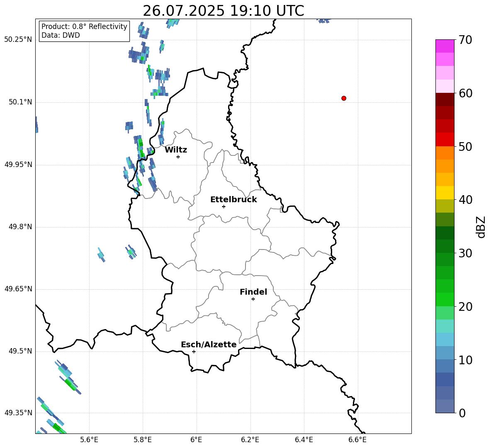The height and width of the screenshot is (448, 491).
Task: Click the dark red segment below 60 dBZ
Action: coord(445,99)
